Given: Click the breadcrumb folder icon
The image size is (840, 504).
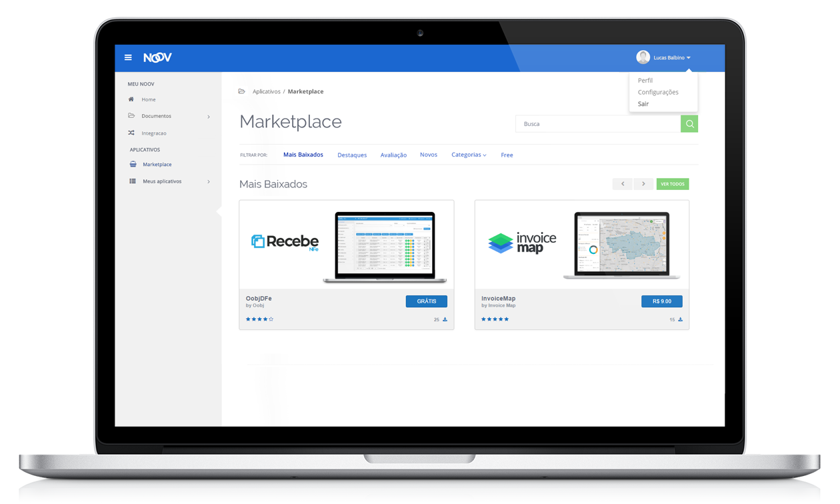Looking at the screenshot, I should tap(242, 91).
